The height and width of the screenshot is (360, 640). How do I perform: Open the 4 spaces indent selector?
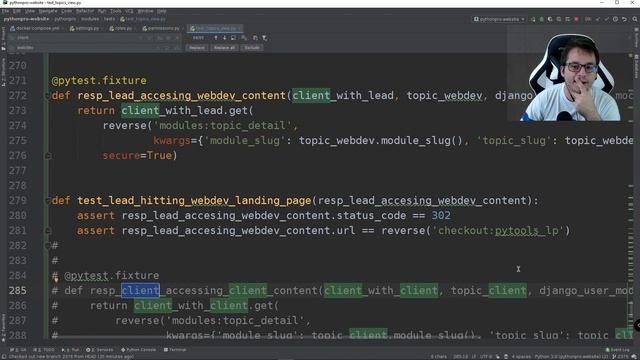(521, 356)
